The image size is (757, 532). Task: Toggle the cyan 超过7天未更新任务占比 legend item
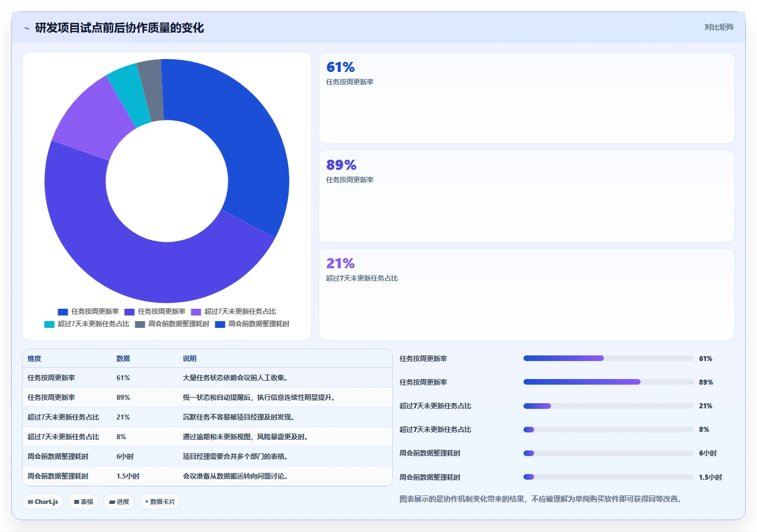(87, 324)
